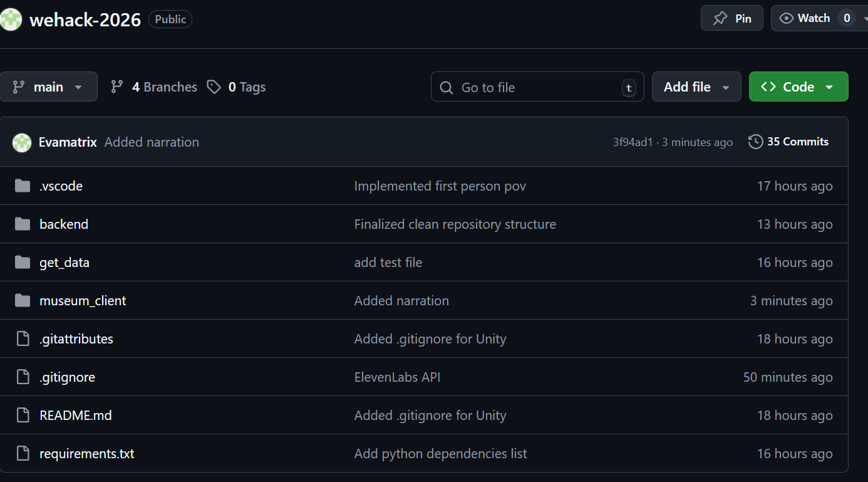Open the requirements.txt file
The height and width of the screenshot is (482, 868).
(86, 454)
